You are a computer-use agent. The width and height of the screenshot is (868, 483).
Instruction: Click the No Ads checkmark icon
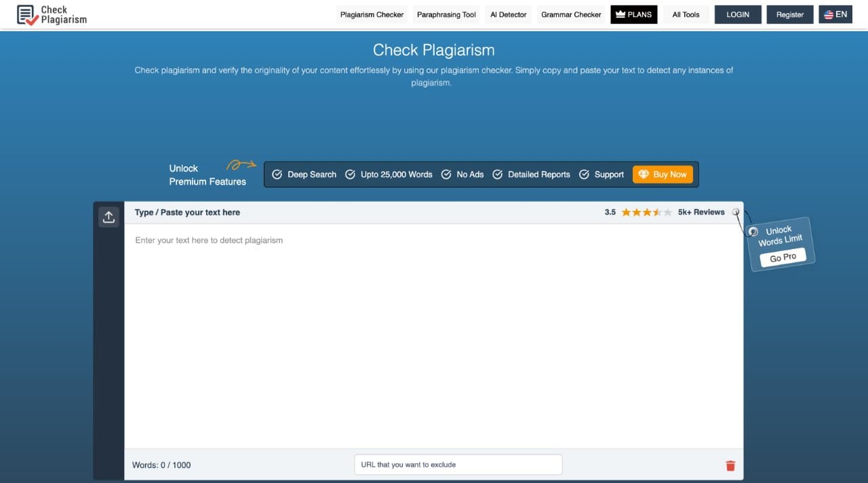coord(446,174)
